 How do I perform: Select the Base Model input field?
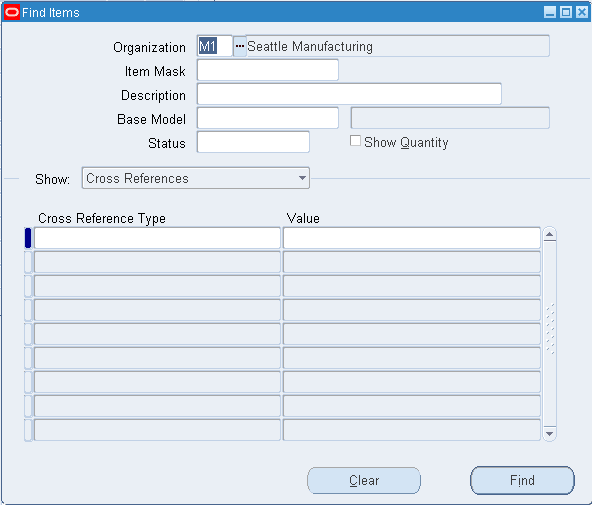(x=268, y=118)
